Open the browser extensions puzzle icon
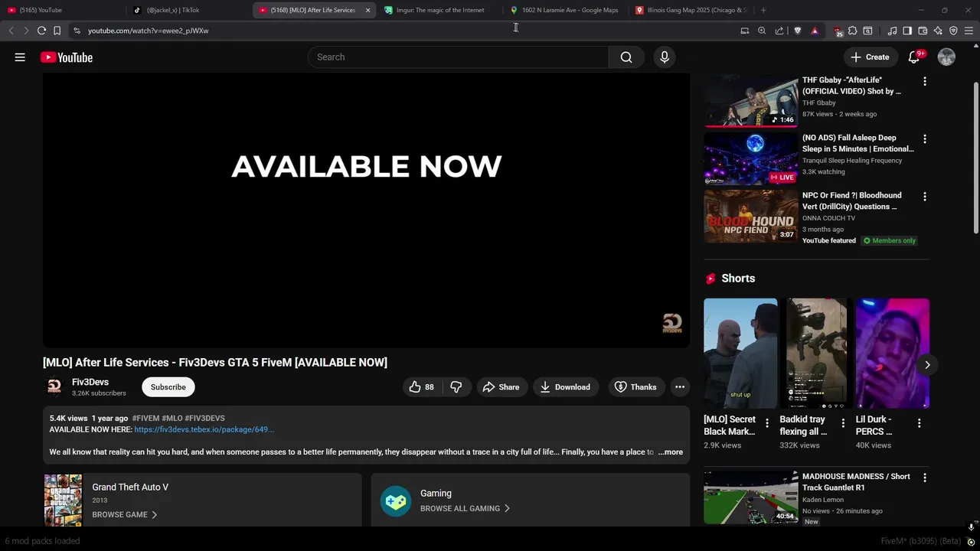The height and width of the screenshot is (551, 980). click(x=852, y=31)
